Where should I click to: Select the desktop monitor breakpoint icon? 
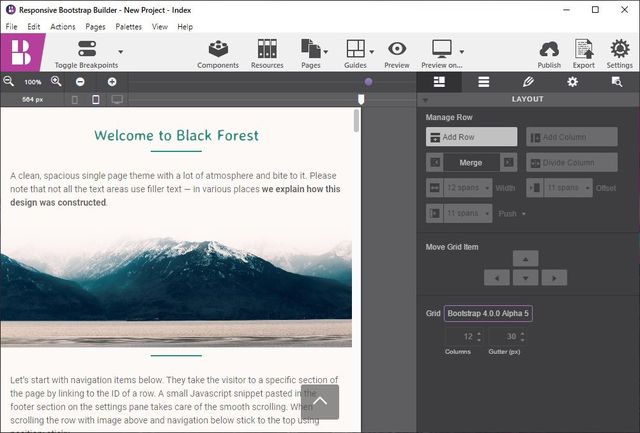click(117, 100)
